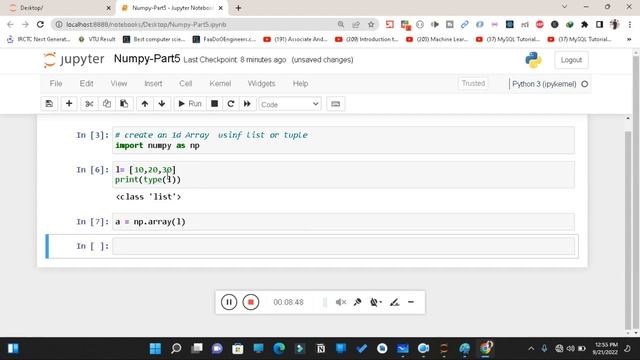Show hidden system tray icons
The height and width of the screenshot is (360, 640).
[x=531, y=349]
